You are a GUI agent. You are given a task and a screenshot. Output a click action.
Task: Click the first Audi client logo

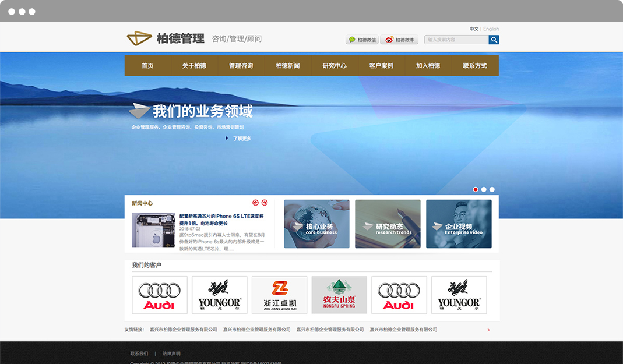pos(160,295)
